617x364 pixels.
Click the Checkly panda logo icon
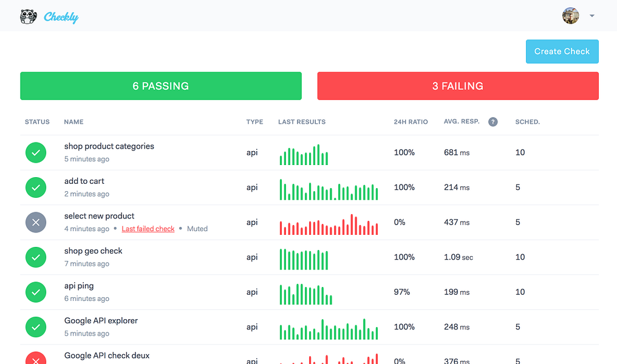pyautogui.click(x=29, y=16)
